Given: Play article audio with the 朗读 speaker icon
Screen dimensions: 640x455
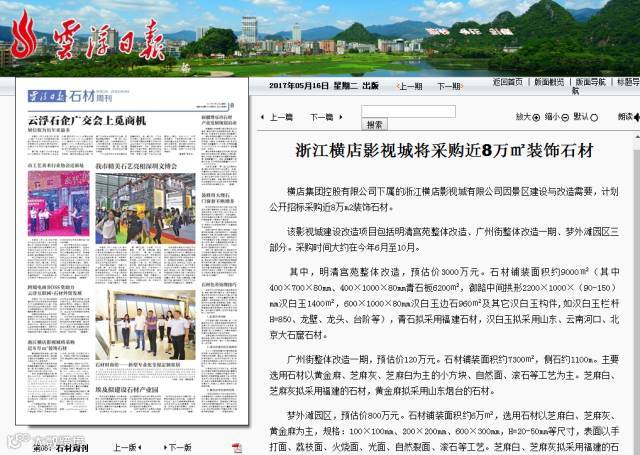Looking at the screenshot, I should 636,118.
